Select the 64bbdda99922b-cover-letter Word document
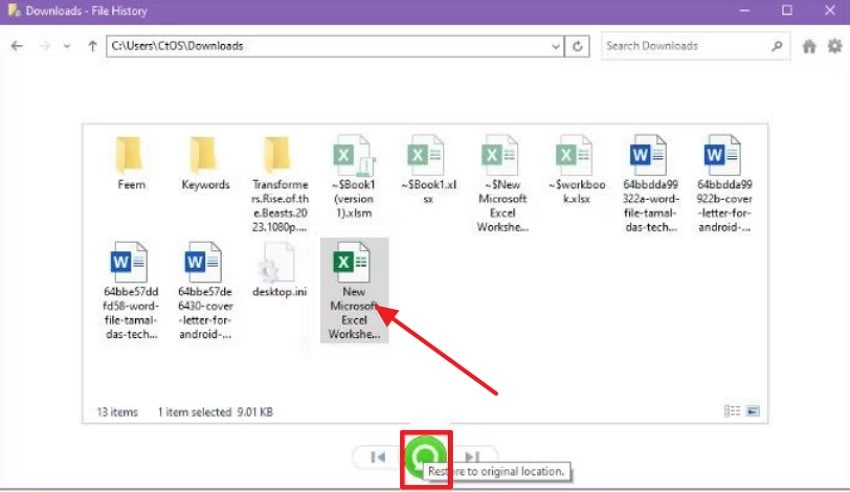 pos(724,184)
